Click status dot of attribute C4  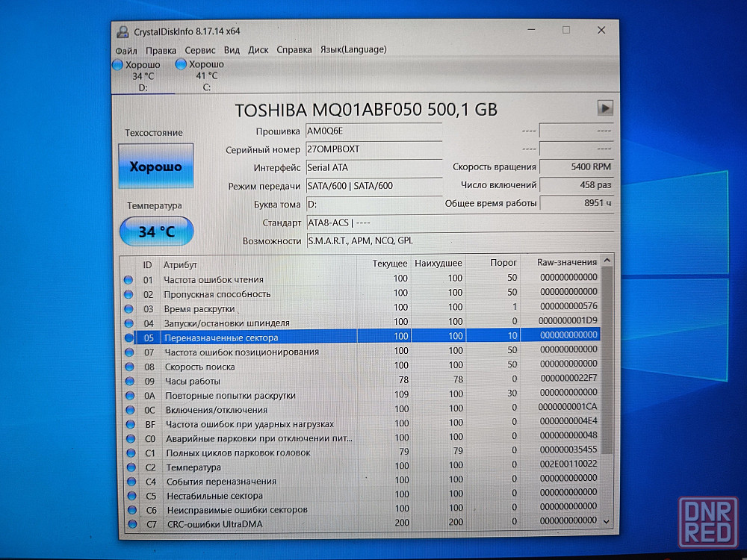tap(131, 482)
